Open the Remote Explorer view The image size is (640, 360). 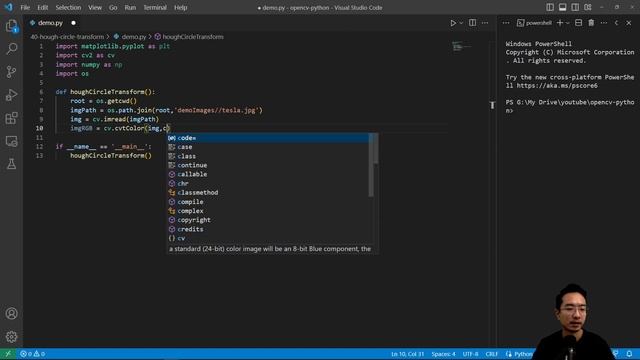[11, 141]
